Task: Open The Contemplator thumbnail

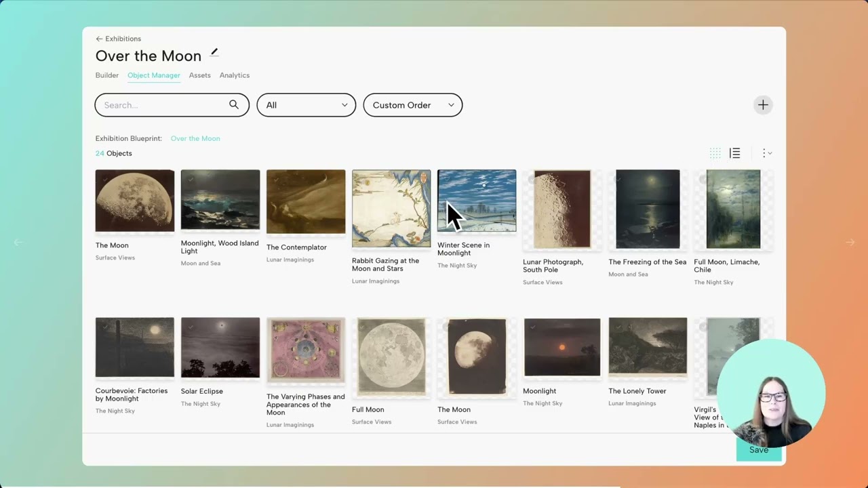Action: pyautogui.click(x=306, y=201)
